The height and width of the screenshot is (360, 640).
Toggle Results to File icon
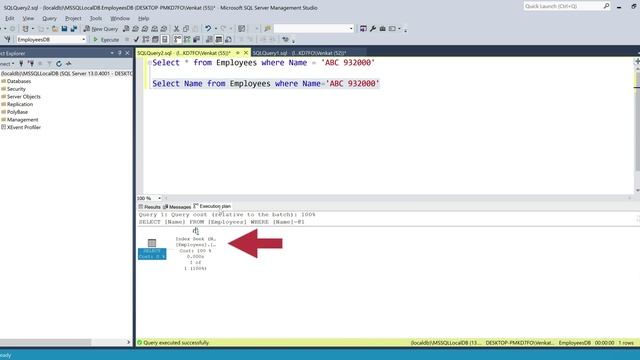228,40
